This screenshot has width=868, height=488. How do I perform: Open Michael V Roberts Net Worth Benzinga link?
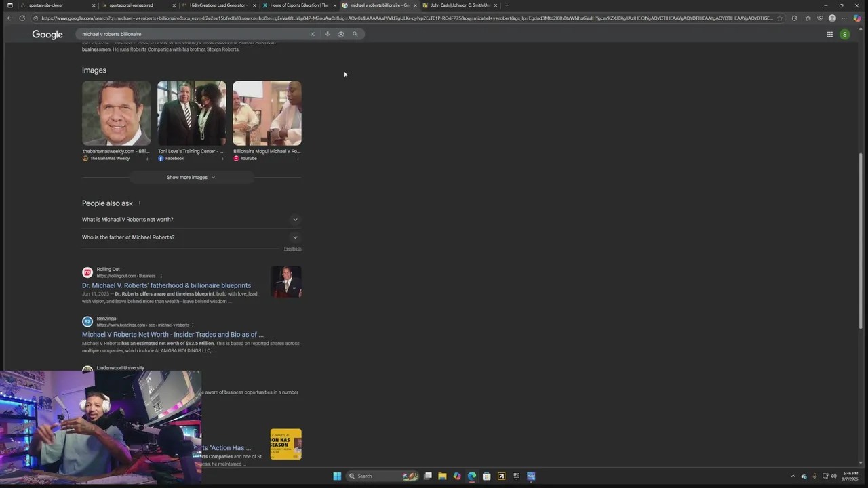173,335
